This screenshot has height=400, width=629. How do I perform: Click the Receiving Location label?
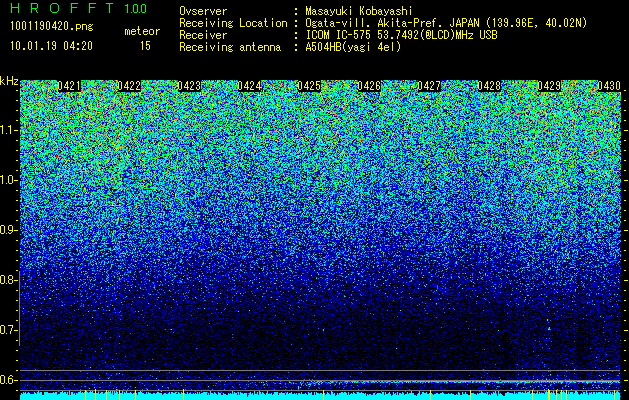233,23
